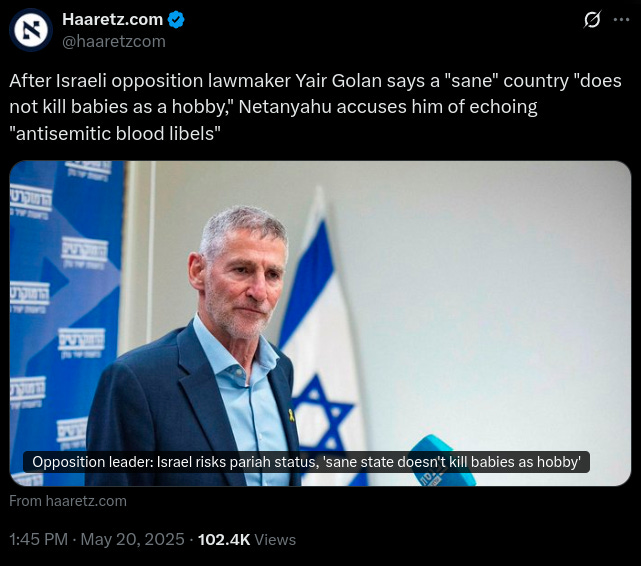The width and height of the screenshot is (641, 566).
Task: Click the 'Opposition leader: Israel risks pariah status' headline
Action: pyautogui.click(x=306, y=462)
